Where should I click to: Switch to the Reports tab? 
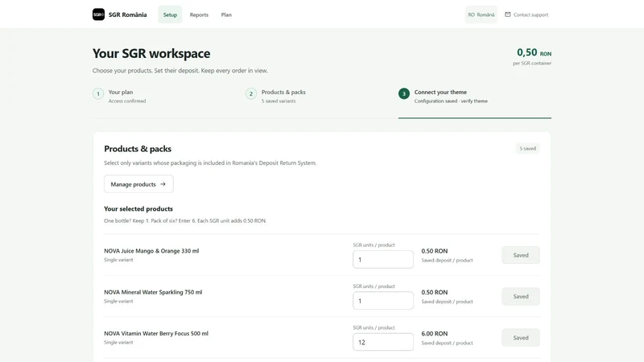(199, 14)
